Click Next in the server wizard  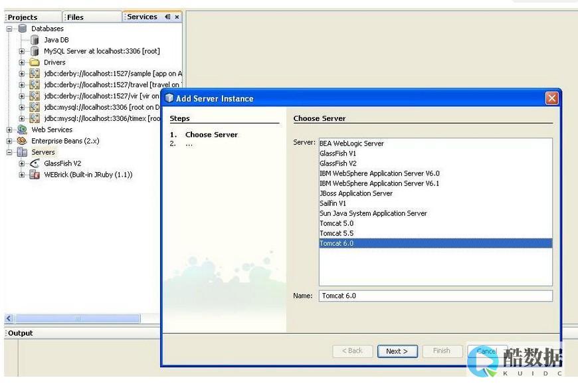pos(397,351)
